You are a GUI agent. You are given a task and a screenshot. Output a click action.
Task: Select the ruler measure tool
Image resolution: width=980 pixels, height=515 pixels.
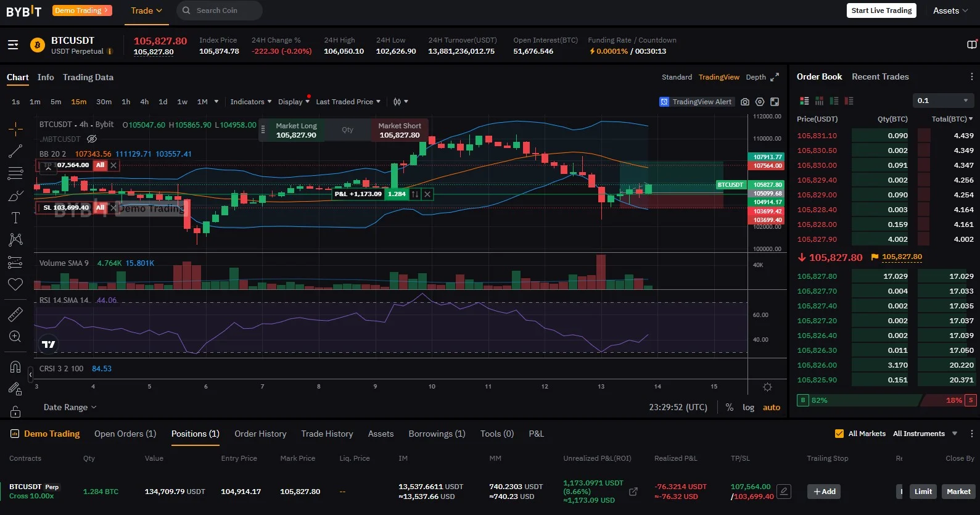coord(15,315)
